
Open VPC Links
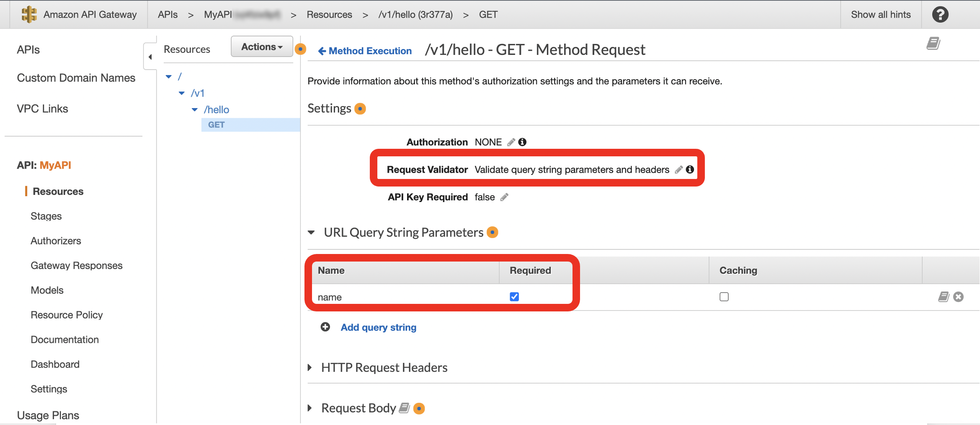click(x=42, y=109)
